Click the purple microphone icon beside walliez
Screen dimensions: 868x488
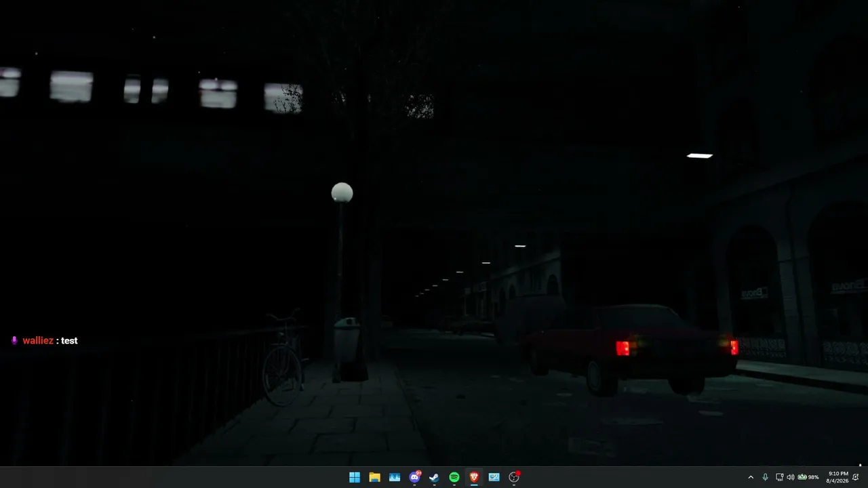point(14,341)
